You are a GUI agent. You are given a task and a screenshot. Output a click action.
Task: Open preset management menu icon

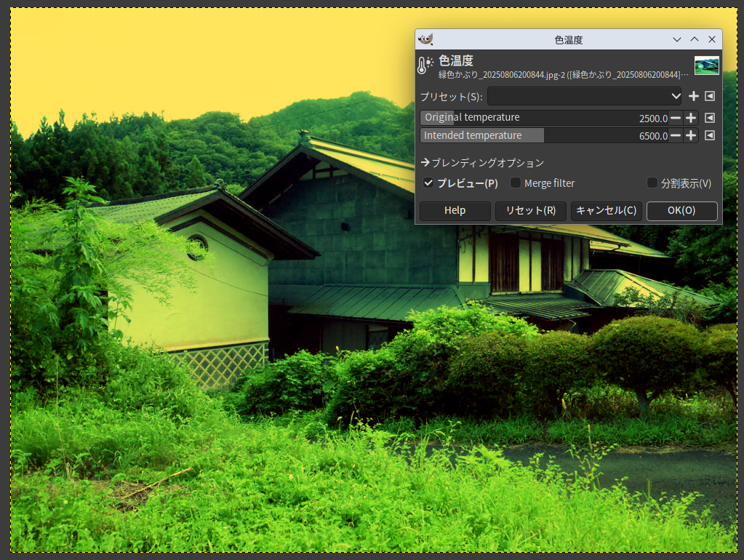[x=710, y=96]
